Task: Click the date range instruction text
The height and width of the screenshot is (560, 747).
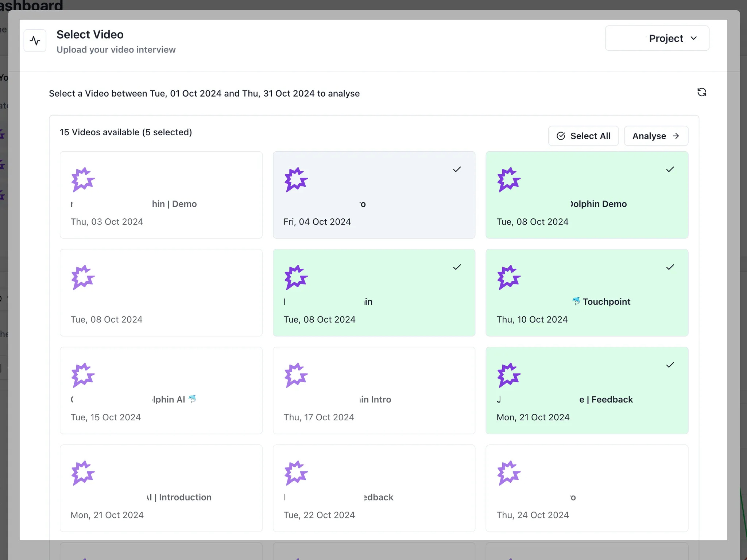Action: coord(204,94)
